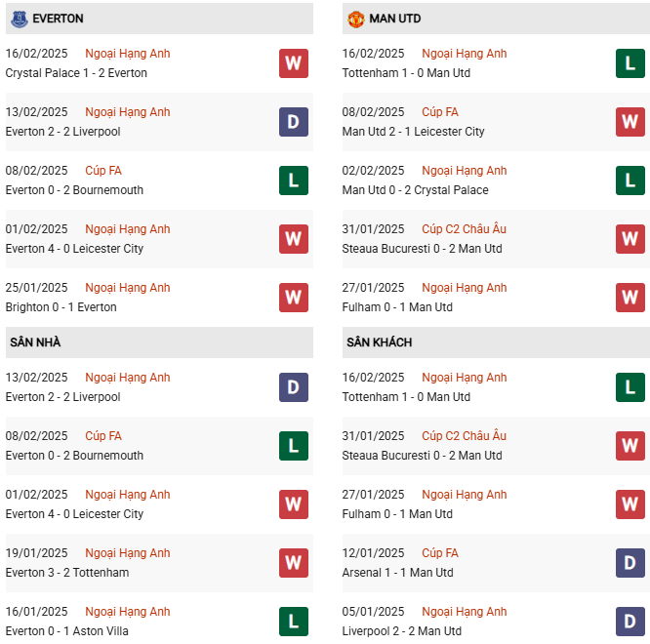The image size is (650, 644).
Task: Open the Ngoại Hạng Anh link dated 19/01/2025
Action: [127, 553]
